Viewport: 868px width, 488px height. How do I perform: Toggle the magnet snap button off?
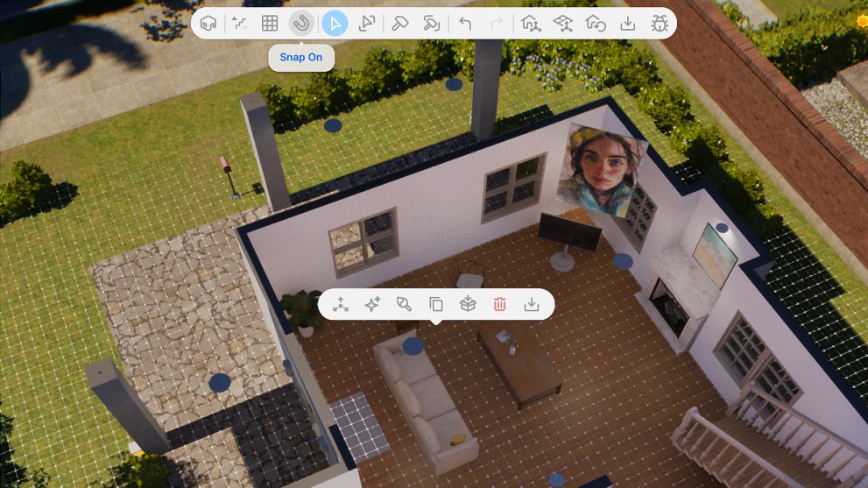tap(301, 24)
